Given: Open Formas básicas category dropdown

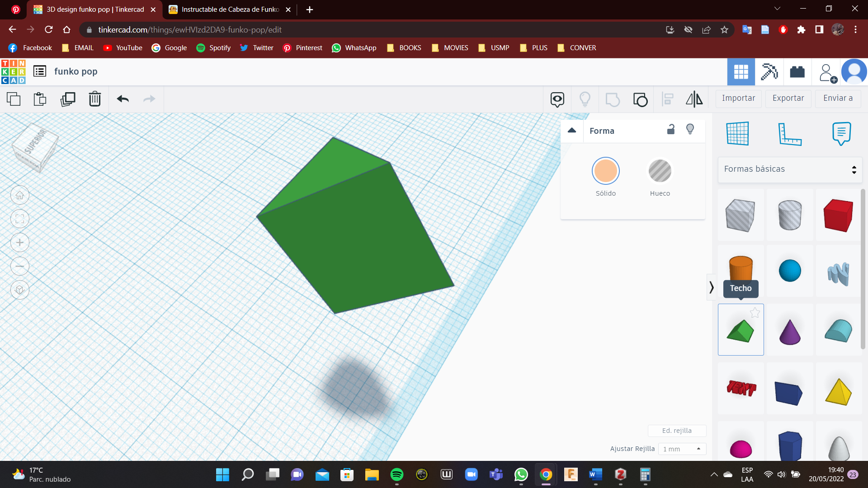Looking at the screenshot, I should click(790, 169).
